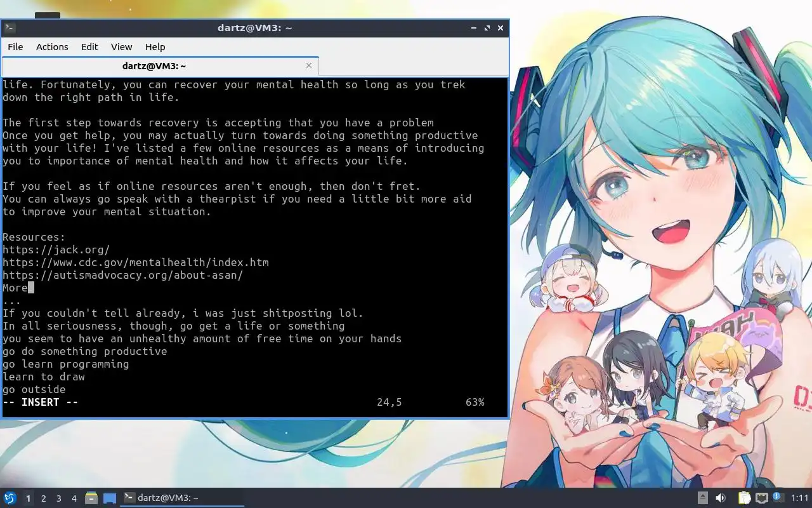
Task: Select the dartz@VM3: ~ terminal tab
Action: click(154, 66)
